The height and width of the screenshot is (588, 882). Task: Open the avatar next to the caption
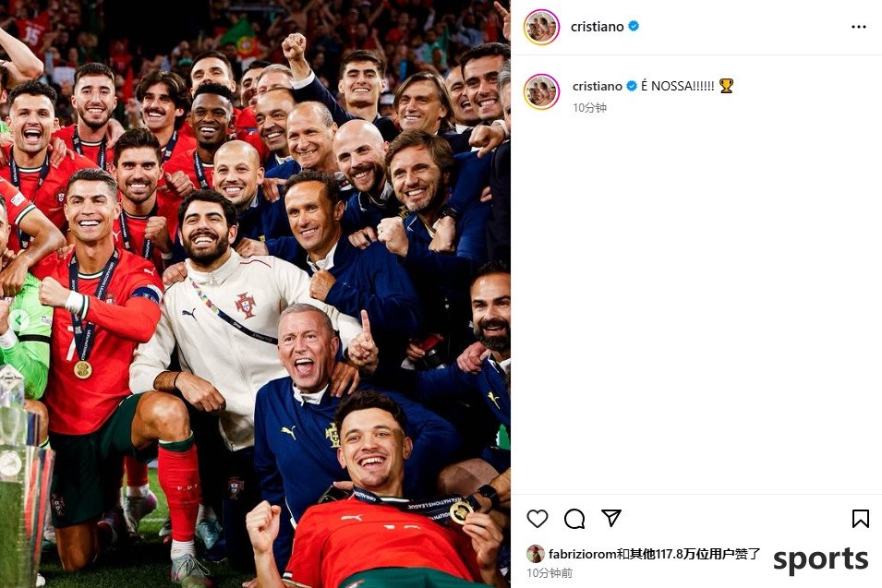click(x=541, y=91)
